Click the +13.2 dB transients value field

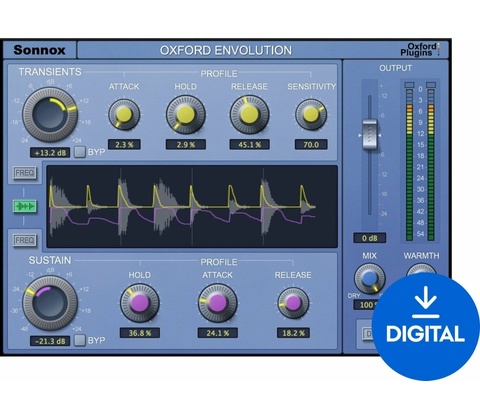pyautogui.click(x=50, y=153)
